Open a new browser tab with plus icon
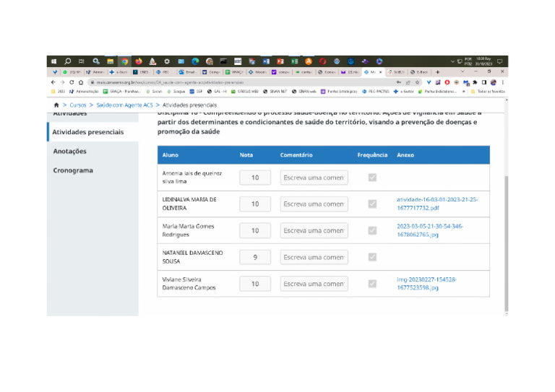This screenshot has width=555, height=392. tap(438, 72)
